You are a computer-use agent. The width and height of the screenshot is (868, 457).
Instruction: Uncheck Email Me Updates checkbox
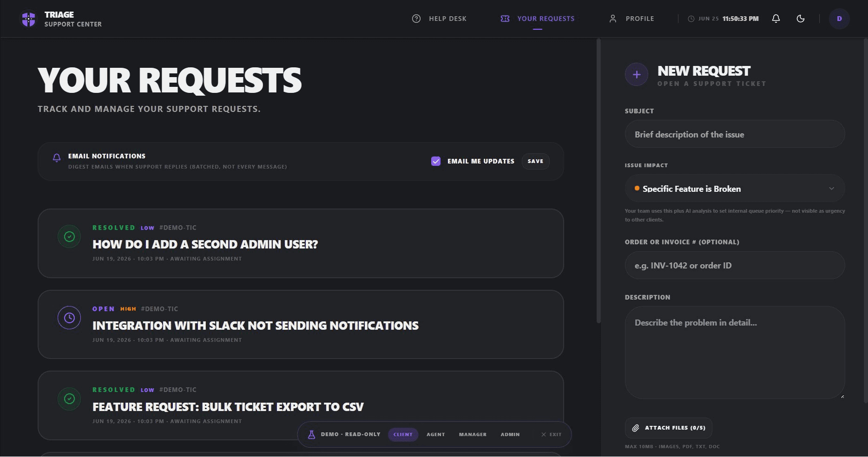(x=436, y=161)
